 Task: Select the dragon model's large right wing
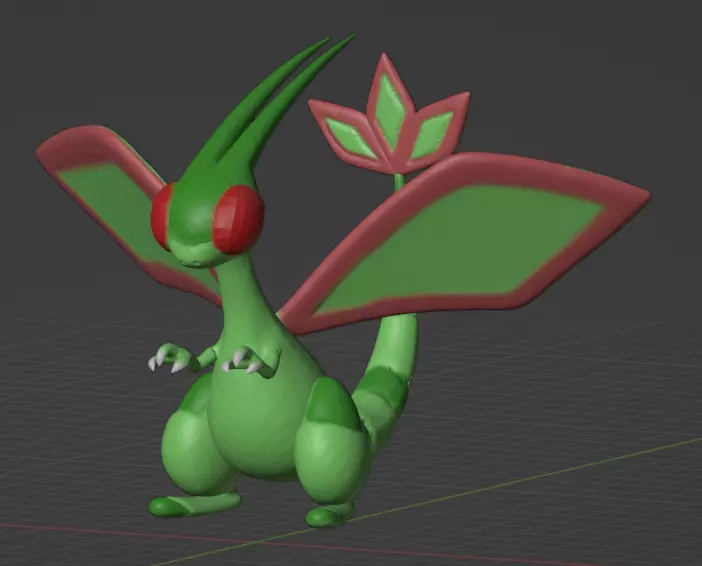(x=466, y=244)
